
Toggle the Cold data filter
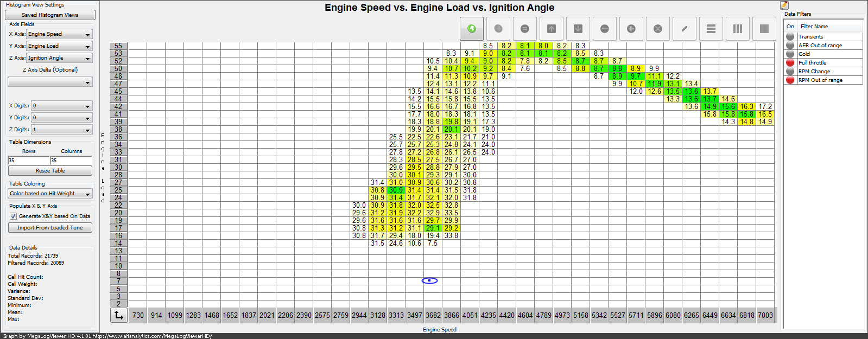point(790,54)
